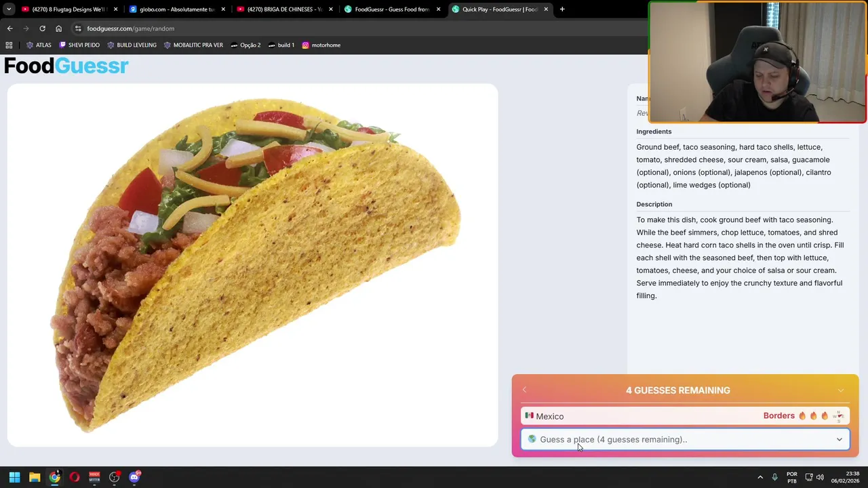Close the globo.com tab
The image size is (868, 488).
pos(223,9)
